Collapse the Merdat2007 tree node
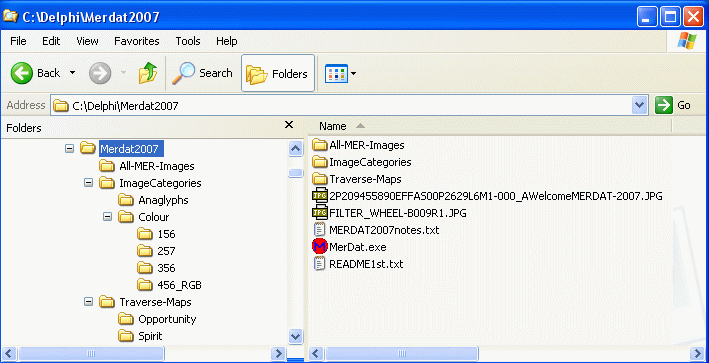The image size is (709, 363). click(69, 148)
